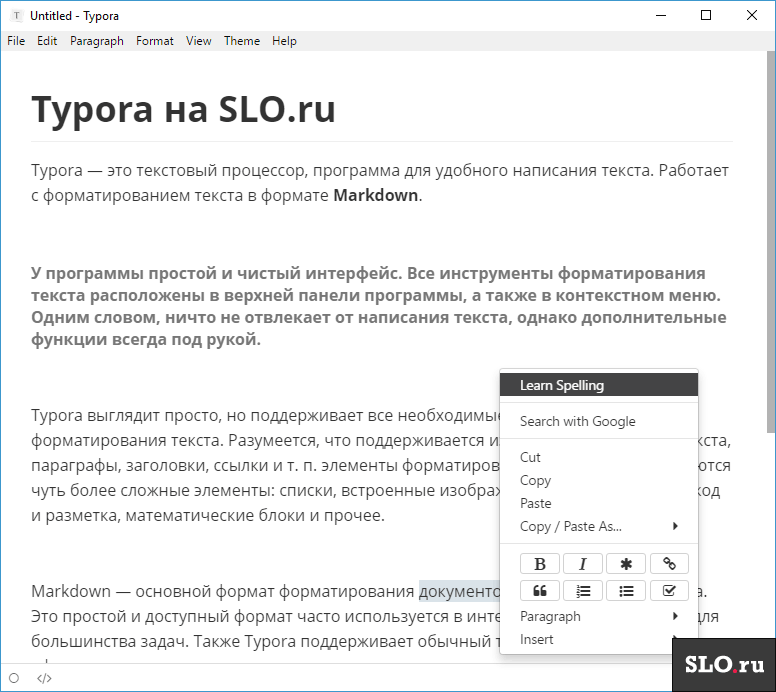
Task: Click the heading 'Typora на SLO.ru'
Action: pos(184,109)
